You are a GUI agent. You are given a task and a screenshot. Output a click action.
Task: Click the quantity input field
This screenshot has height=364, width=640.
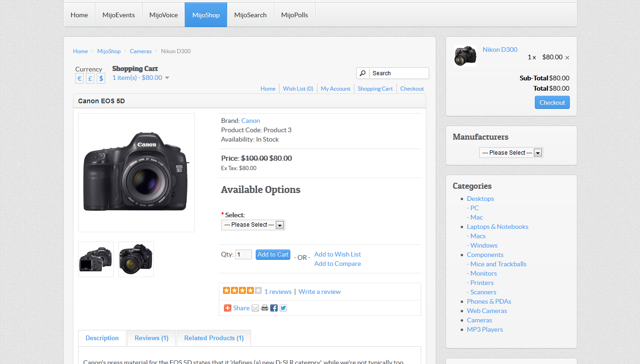click(243, 255)
